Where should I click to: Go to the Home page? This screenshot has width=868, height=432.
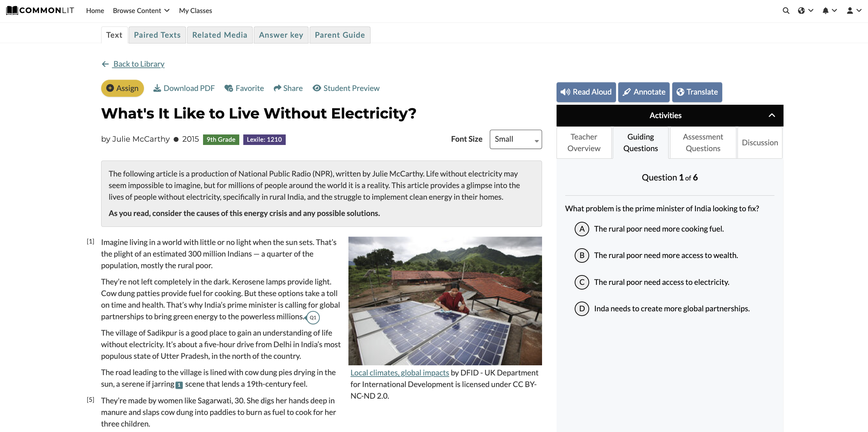pyautogui.click(x=95, y=11)
